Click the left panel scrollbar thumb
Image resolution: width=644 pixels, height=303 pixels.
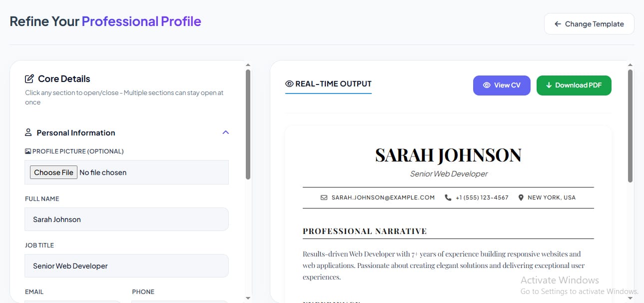(248, 124)
